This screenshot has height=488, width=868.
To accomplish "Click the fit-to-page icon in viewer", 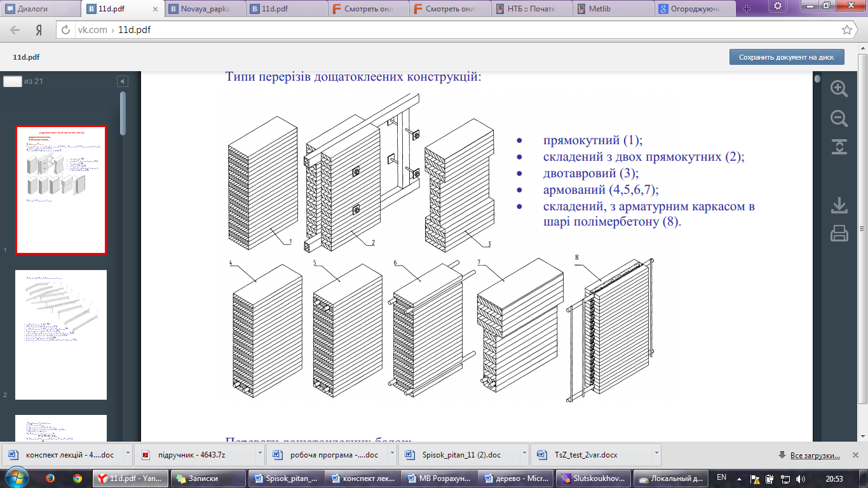I will pyautogui.click(x=839, y=147).
